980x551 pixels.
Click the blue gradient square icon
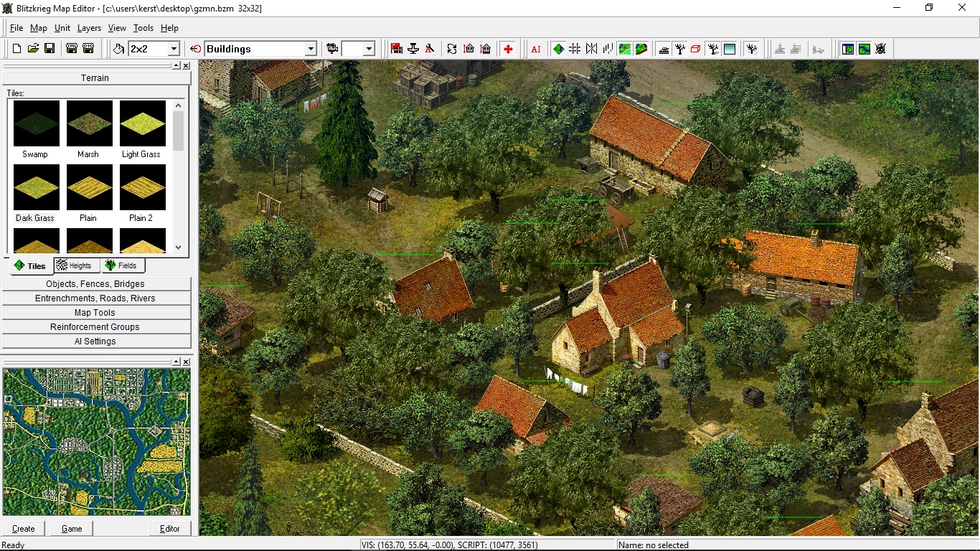730,49
